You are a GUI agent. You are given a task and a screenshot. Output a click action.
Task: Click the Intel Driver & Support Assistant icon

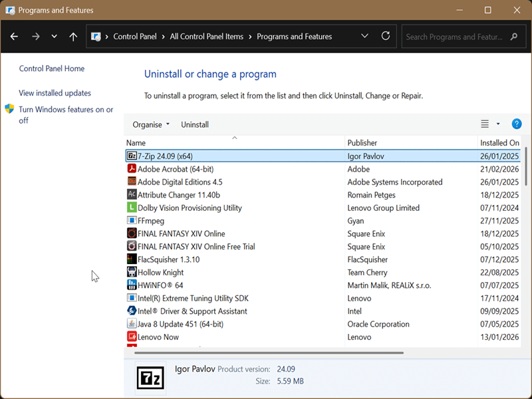[132, 311]
